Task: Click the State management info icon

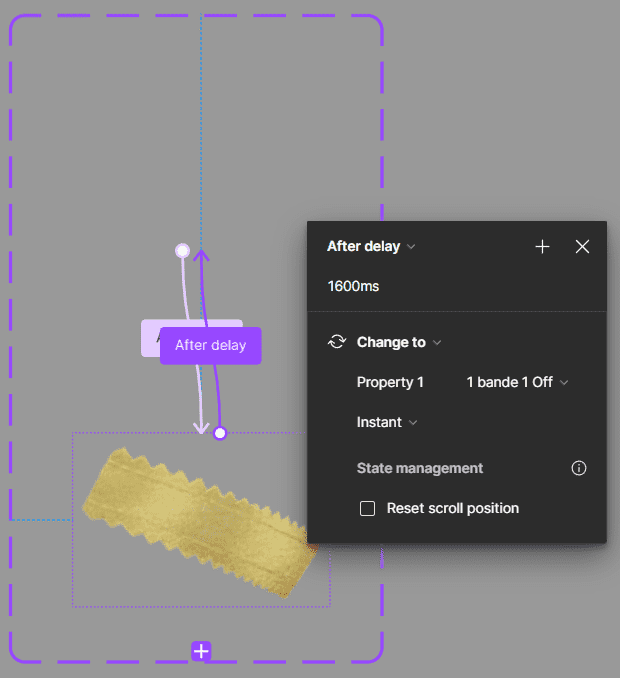Action: coord(578,468)
